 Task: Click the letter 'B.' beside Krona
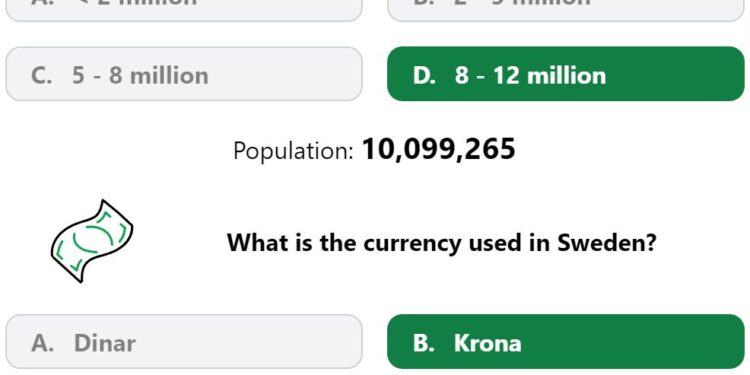(x=424, y=343)
